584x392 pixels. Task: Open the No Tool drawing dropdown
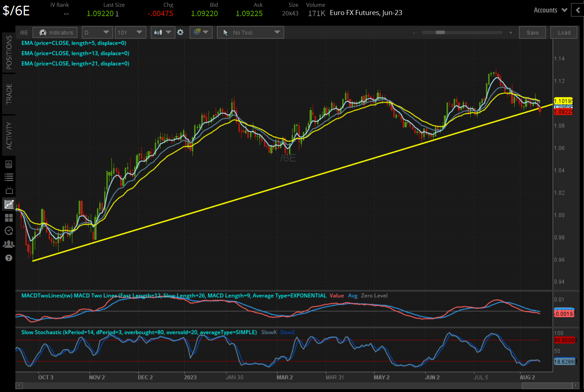[250, 32]
